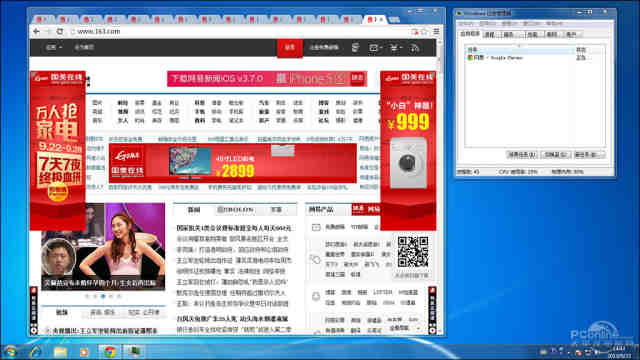The image size is (640, 360).
Task: Click the browser back arrow
Action: pos(37,31)
